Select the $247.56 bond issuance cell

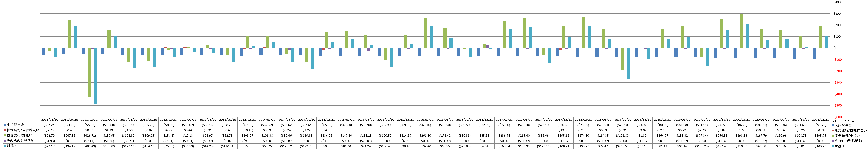pos(69,136)
